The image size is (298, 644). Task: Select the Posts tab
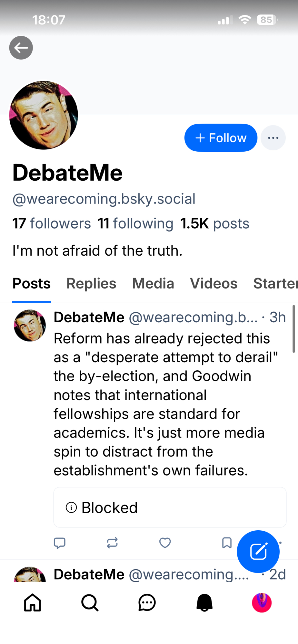[x=32, y=284]
